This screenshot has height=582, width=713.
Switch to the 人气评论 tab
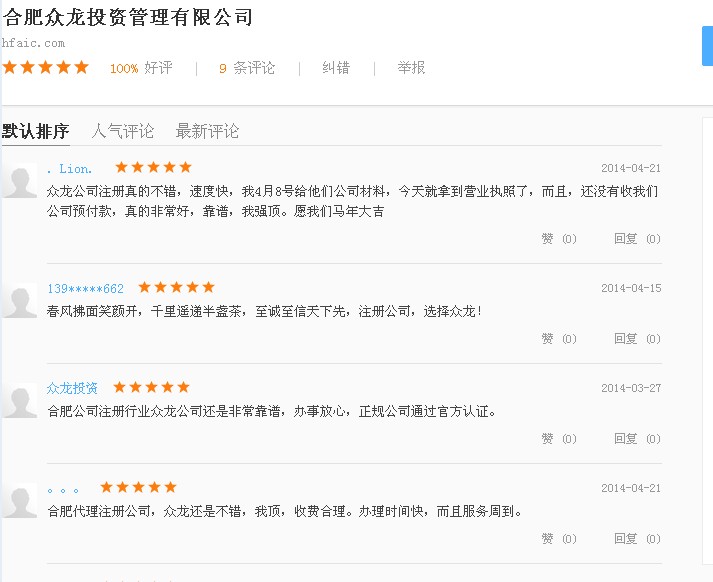click(x=123, y=131)
